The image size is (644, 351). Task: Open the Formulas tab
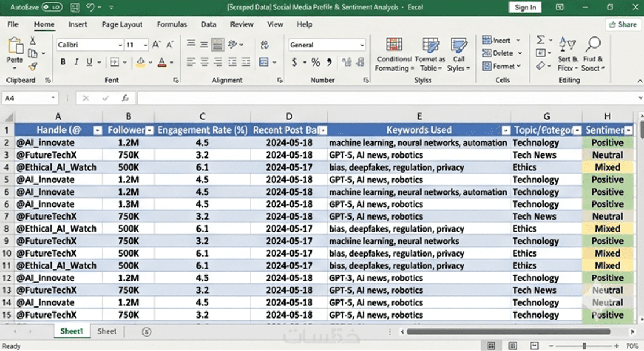[x=171, y=24]
